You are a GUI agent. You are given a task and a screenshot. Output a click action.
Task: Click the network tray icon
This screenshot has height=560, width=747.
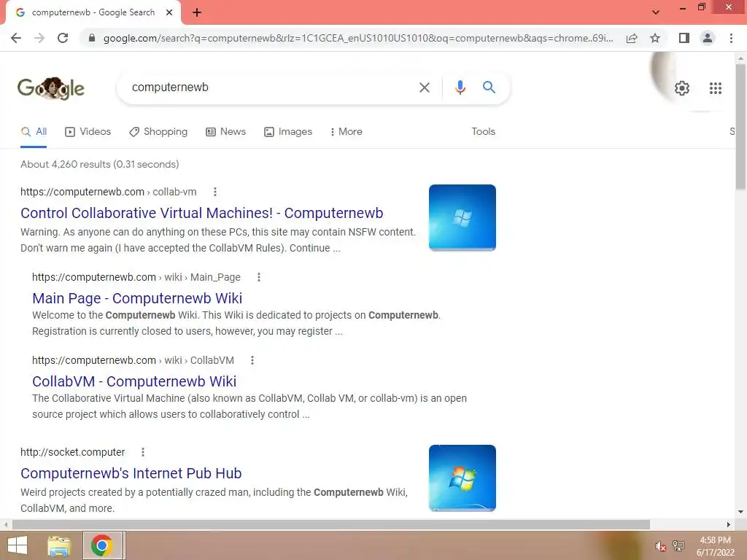(x=678, y=545)
